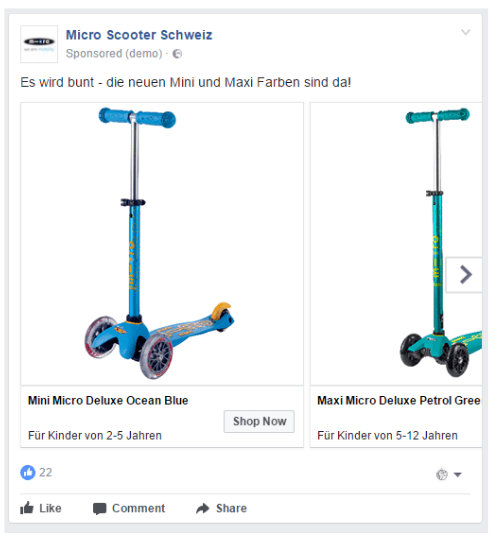Like the post

point(41,508)
